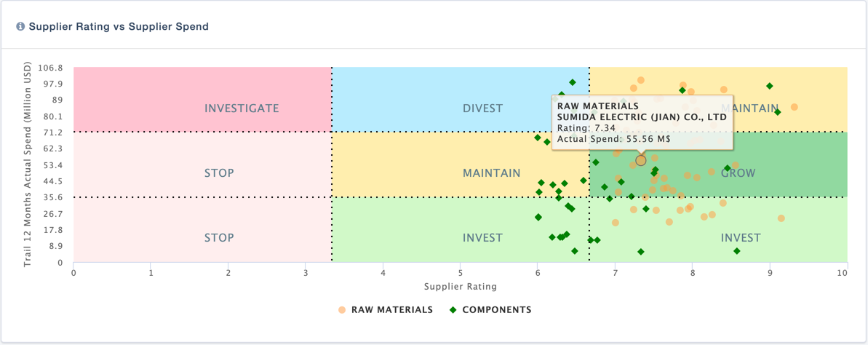Toggle the COMPONENTS series legend label
Image resolution: width=868 pixels, height=345 pixels.
click(x=496, y=310)
